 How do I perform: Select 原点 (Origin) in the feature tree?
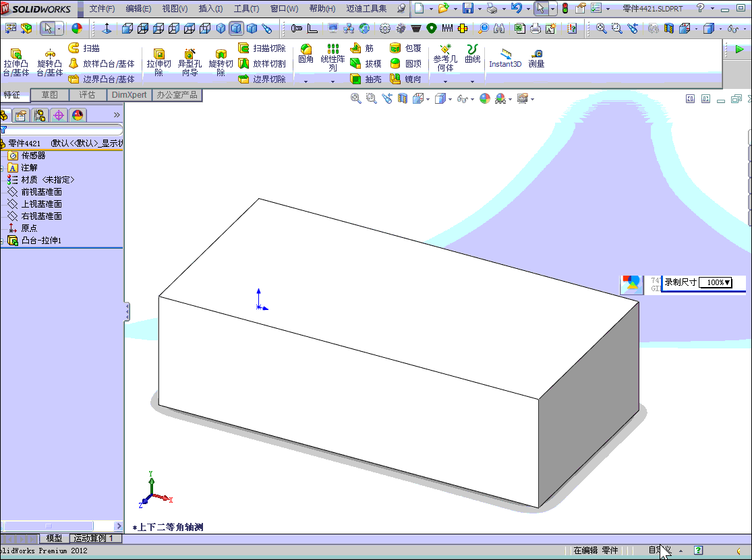point(23,228)
